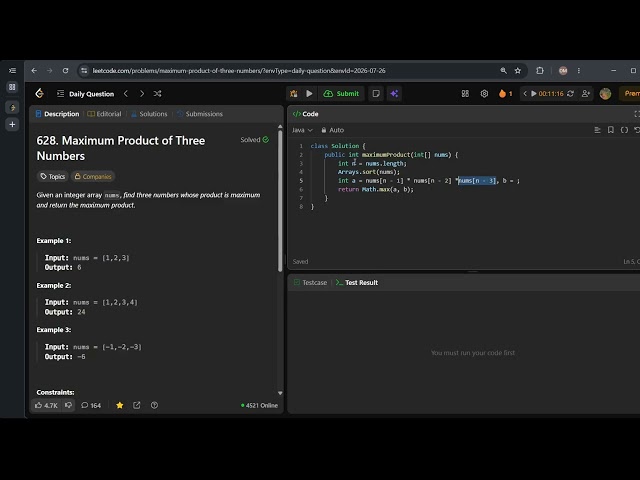Click the braces snippet icon in editor
The width and height of the screenshot is (640, 480).
tap(624, 130)
